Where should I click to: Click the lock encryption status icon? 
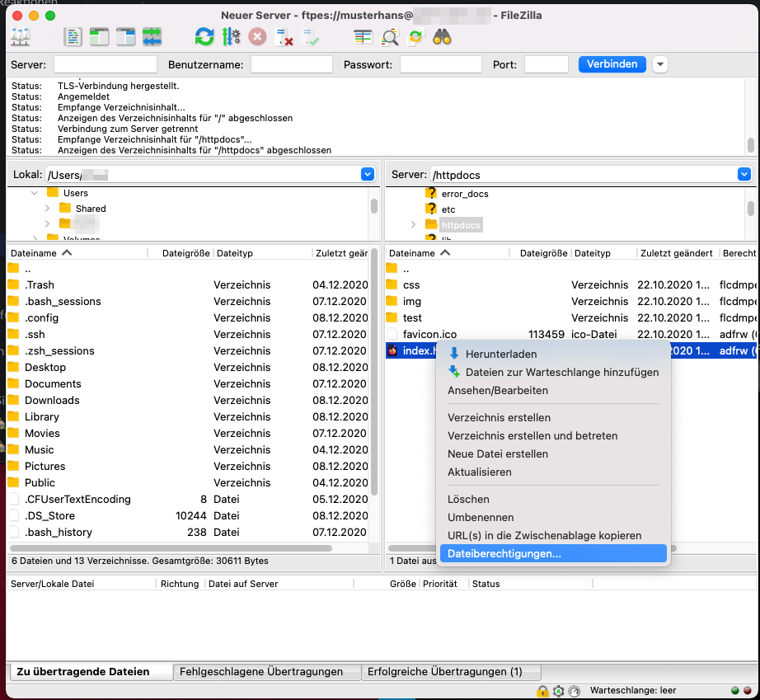pyautogui.click(x=542, y=691)
